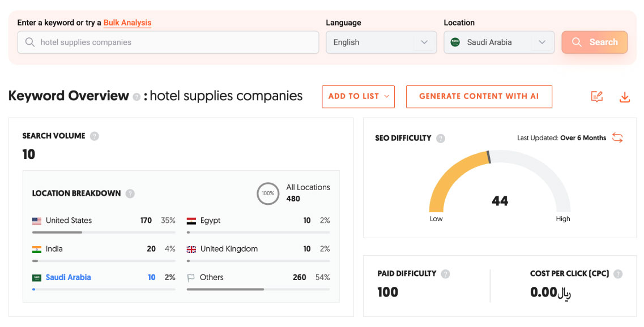This screenshot has height=327, width=644.
Task: Click the All Locations 100% circle
Action: (267, 193)
